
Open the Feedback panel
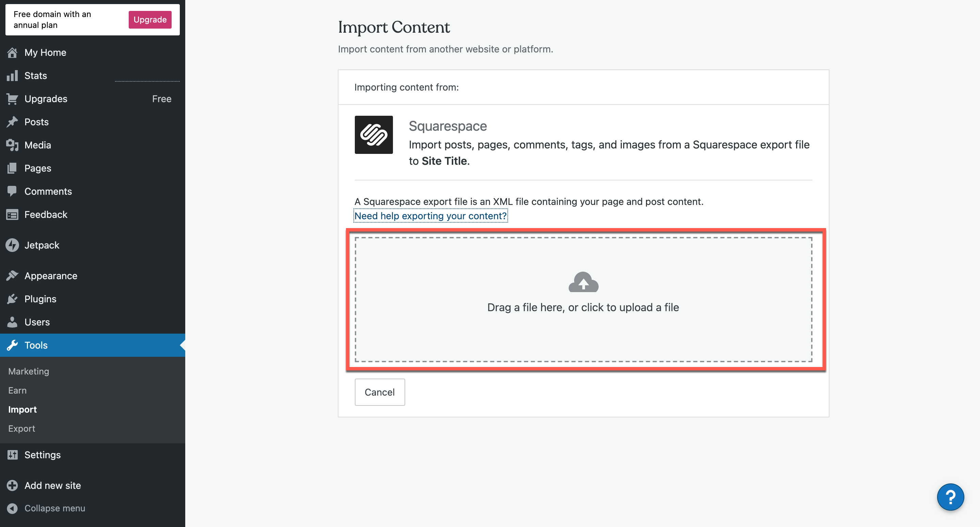(46, 214)
